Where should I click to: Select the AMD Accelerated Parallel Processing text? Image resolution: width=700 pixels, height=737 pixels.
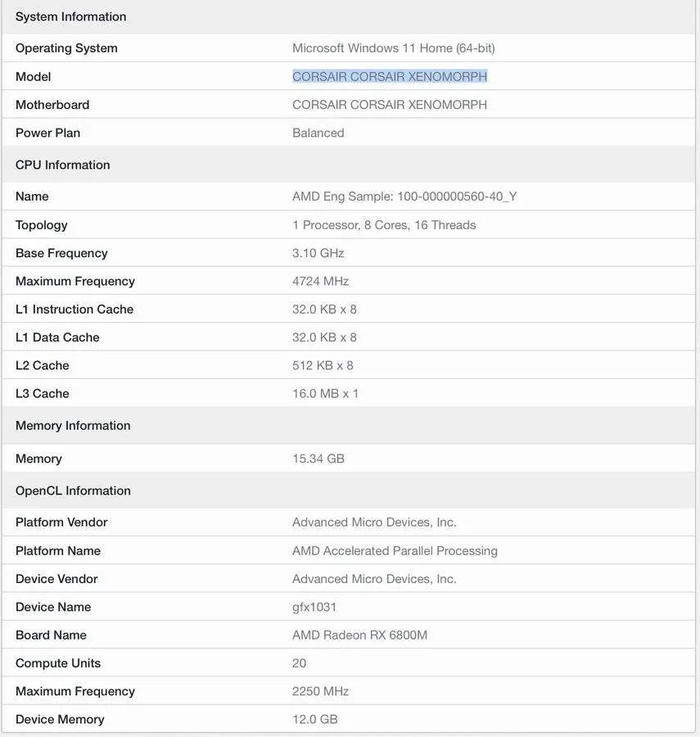pos(395,550)
